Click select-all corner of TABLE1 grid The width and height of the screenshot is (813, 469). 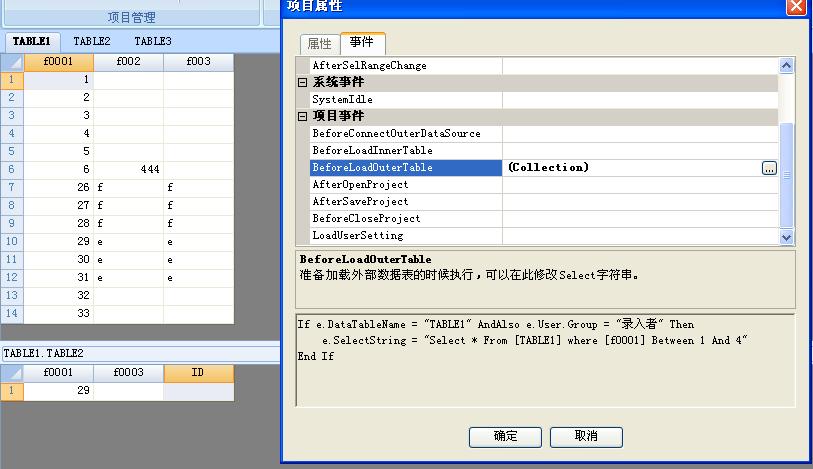[12, 62]
